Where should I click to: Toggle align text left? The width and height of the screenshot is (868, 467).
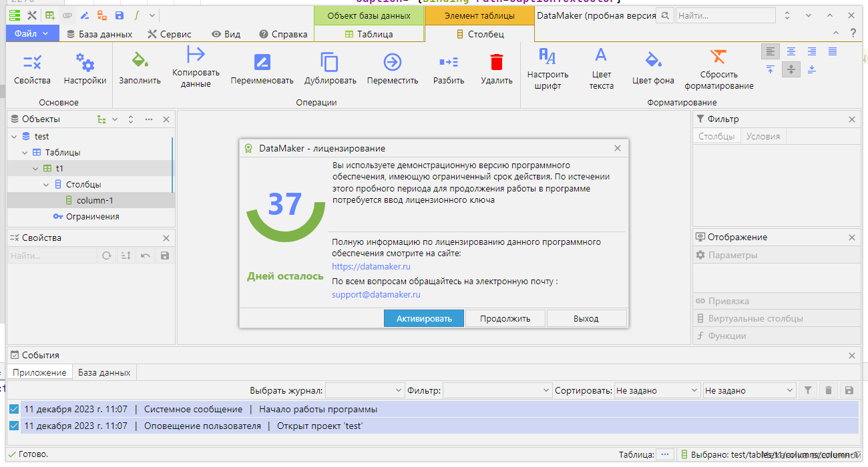[771, 51]
